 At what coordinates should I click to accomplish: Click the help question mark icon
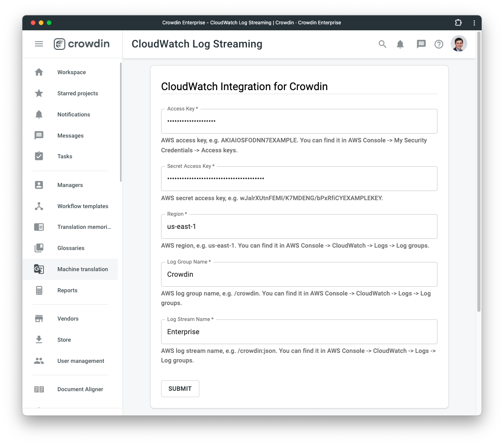[x=439, y=44]
